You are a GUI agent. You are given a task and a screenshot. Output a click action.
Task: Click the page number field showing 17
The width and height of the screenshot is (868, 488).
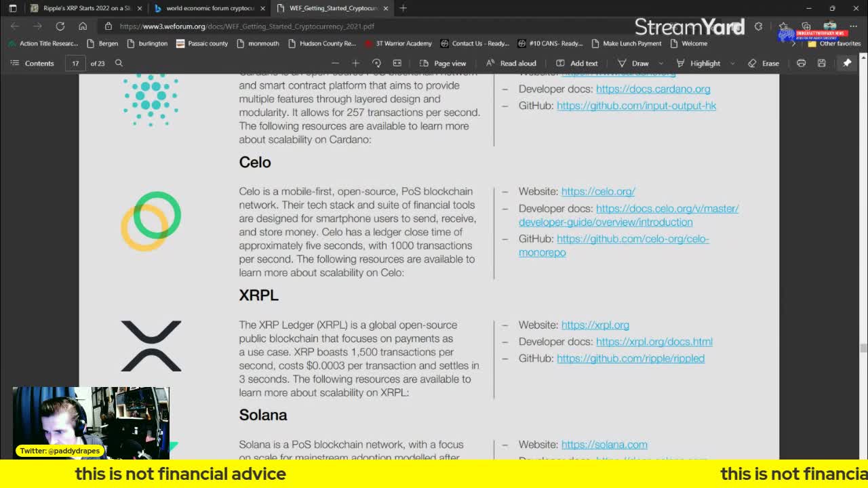pyautogui.click(x=75, y=63)
